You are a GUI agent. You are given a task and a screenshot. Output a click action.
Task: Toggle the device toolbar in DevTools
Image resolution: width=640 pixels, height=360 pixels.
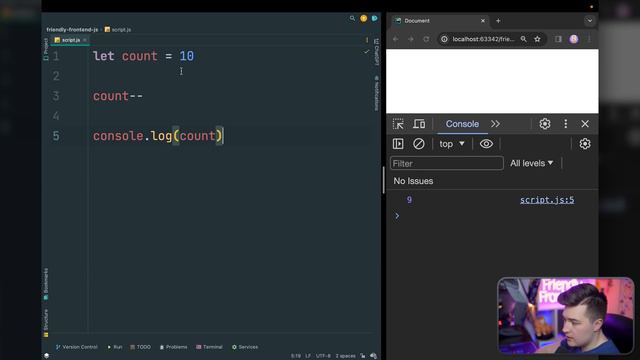pyautogui.click(x=419, y=124)
